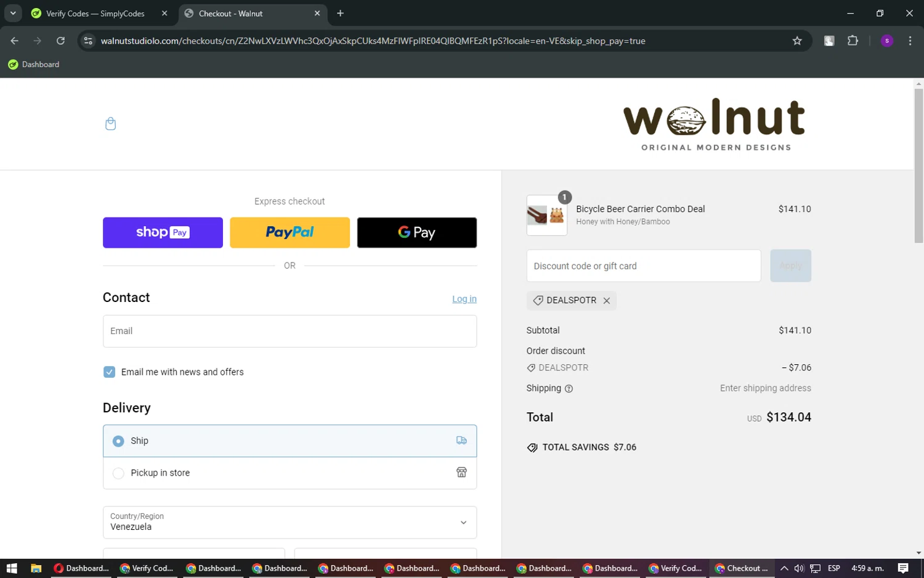This screenshot has width=924, height=578.
Task: Pay with PayPal express button
Action: 290,232
